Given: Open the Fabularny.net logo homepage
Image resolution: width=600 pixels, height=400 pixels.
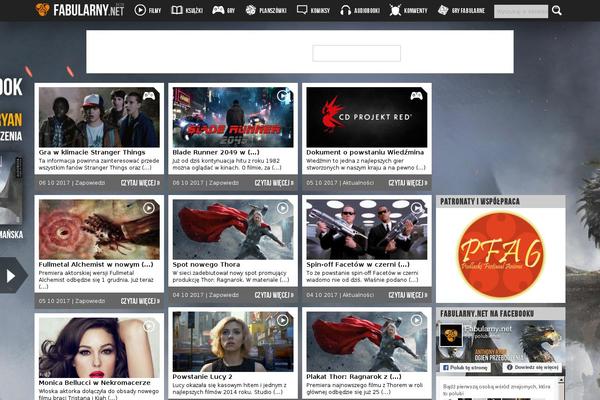Looking at the screenshot, I should pos(80,10).
